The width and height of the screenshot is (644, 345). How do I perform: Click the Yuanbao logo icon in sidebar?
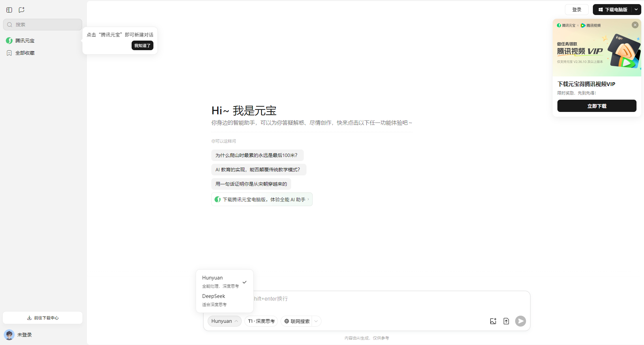[9, 41]
